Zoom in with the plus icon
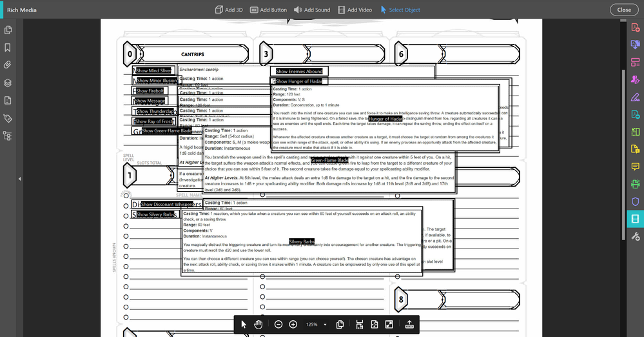 click(293, 325)
